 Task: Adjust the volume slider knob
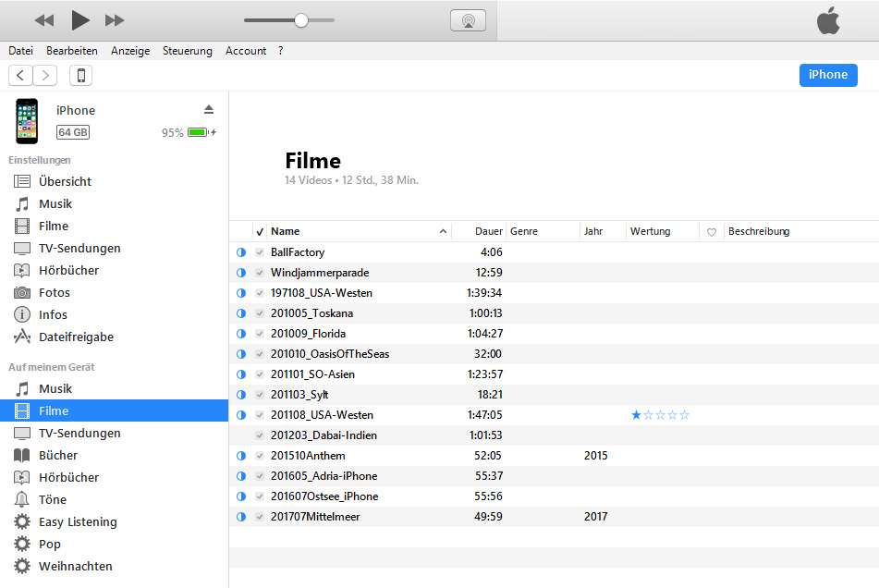click(301, 20)
